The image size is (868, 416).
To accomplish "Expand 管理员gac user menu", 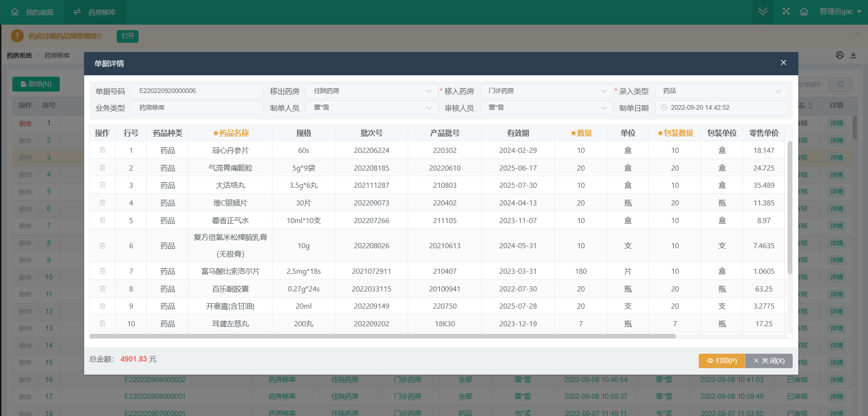I will (x=840, y=12).
